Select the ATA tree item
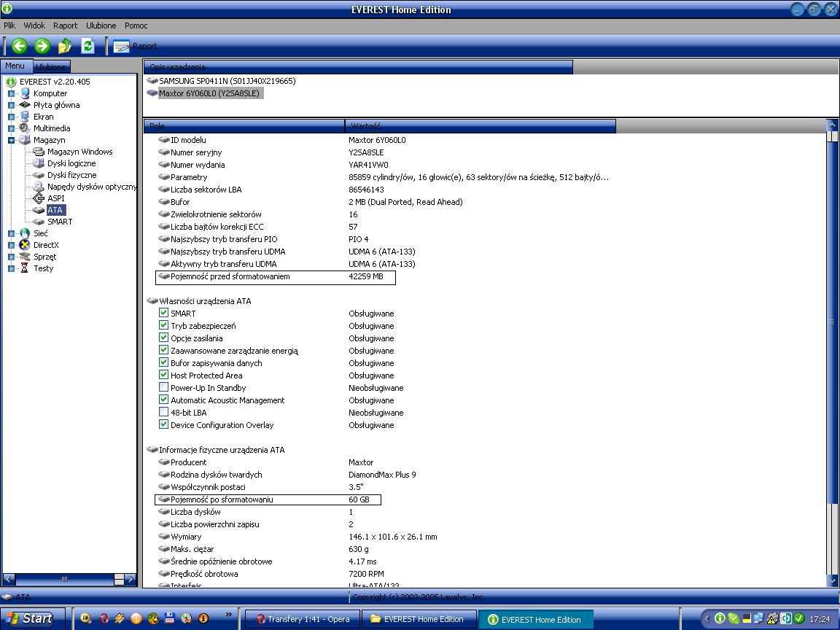 55,210
